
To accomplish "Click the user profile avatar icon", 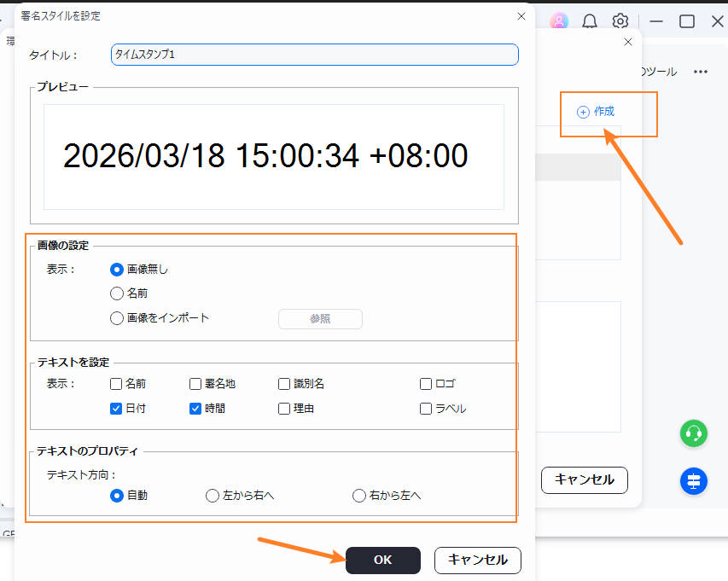I will tap(559, 21).
